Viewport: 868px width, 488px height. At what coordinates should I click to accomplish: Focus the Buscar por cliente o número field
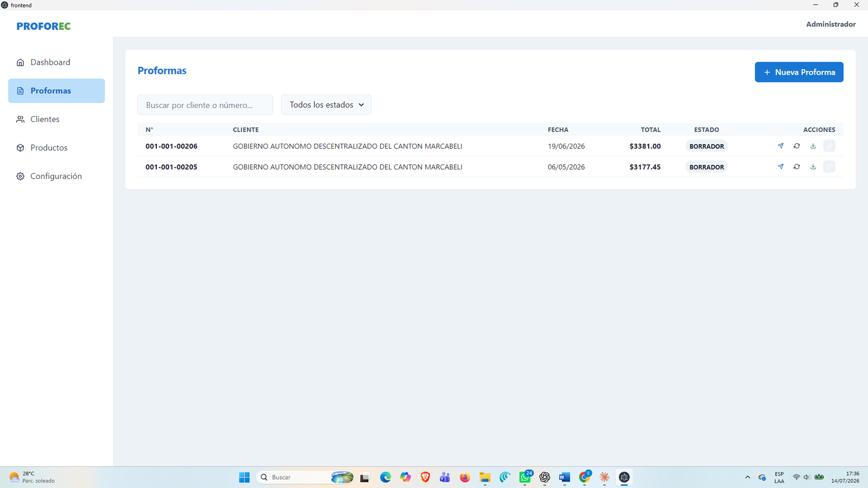click(205, 105)
